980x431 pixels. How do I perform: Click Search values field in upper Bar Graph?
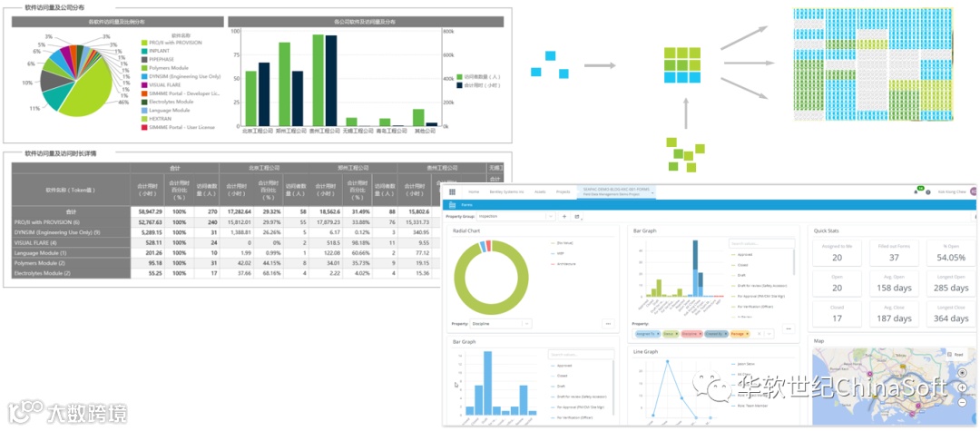762,243
